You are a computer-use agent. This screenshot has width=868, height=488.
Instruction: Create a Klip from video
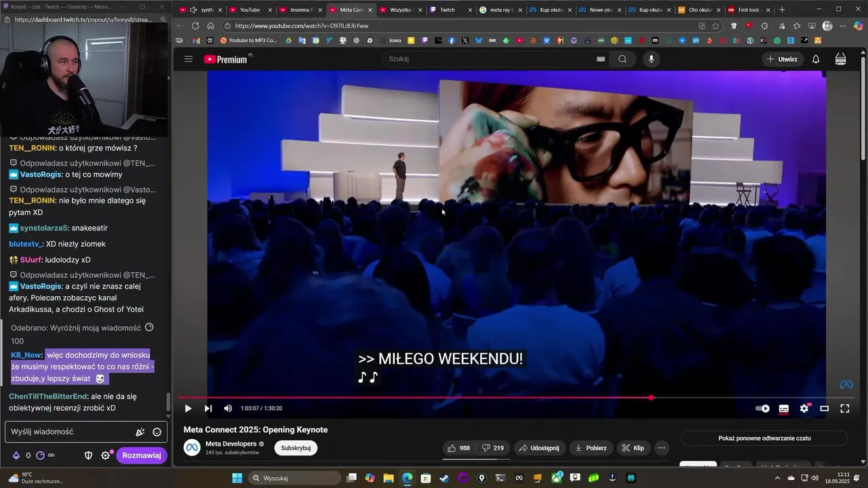[633, 448]
